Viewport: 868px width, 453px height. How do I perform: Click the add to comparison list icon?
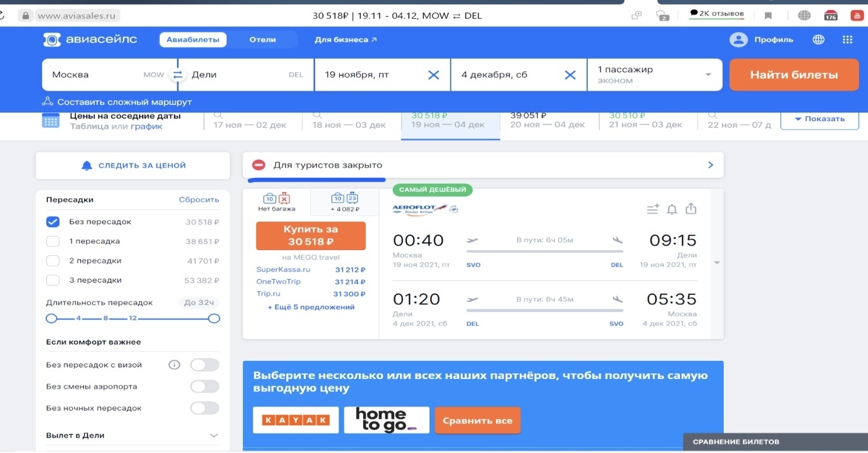coord(652,209)
